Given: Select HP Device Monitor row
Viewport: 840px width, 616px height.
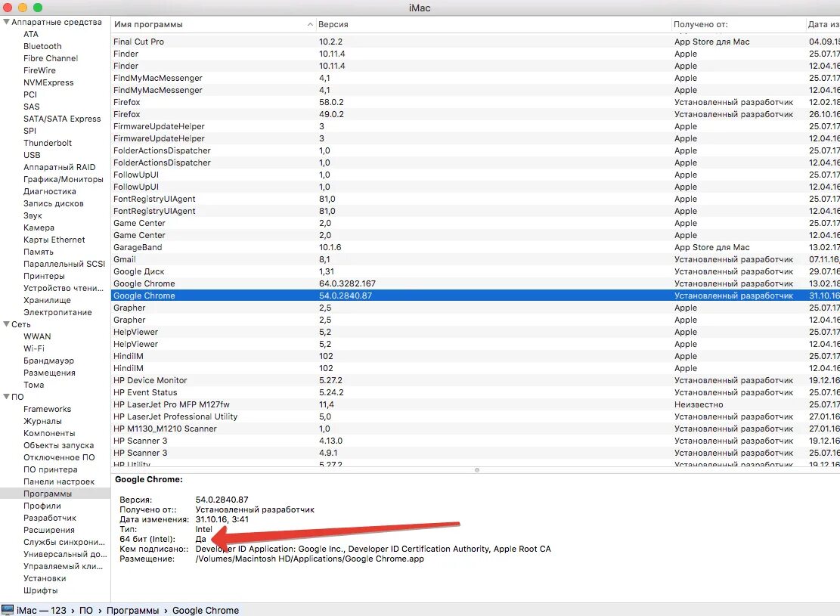Looking at the screenshot, I should tap(475, 380).
